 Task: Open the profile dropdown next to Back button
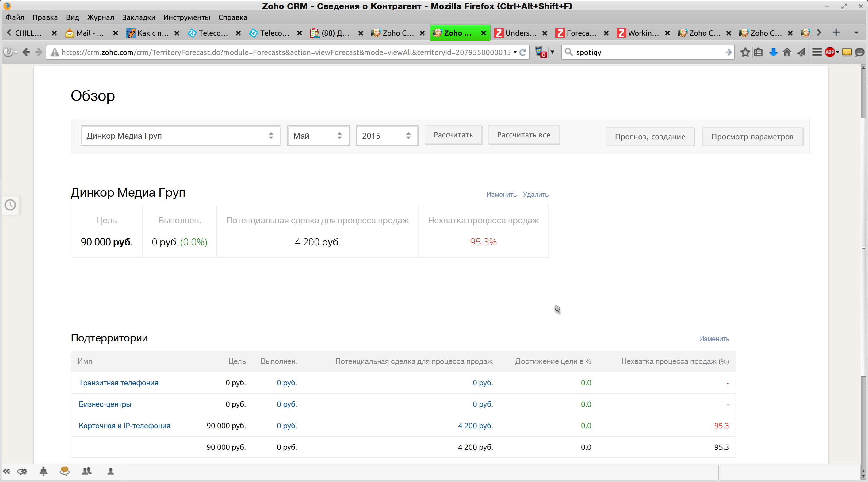tap(16, 53)
